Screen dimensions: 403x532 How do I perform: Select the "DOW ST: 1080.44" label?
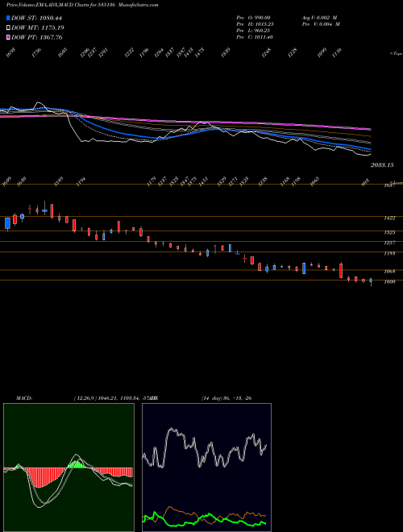pos(36,19)
